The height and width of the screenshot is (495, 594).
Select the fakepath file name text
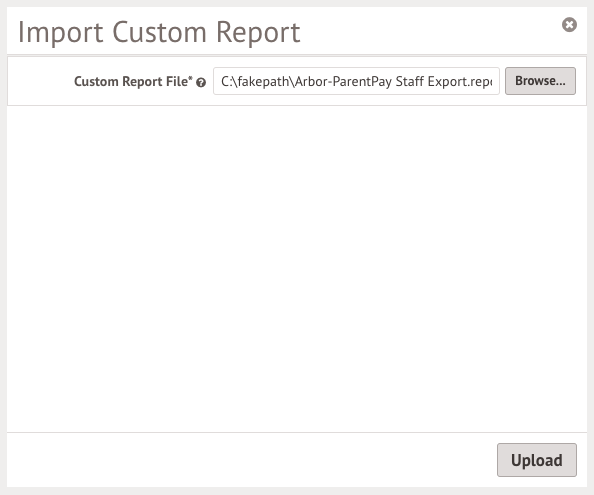click(x=356, y=81)
